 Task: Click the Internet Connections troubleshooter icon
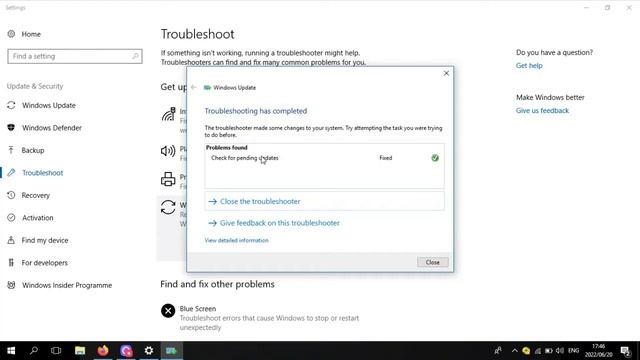tap(168, 115)
